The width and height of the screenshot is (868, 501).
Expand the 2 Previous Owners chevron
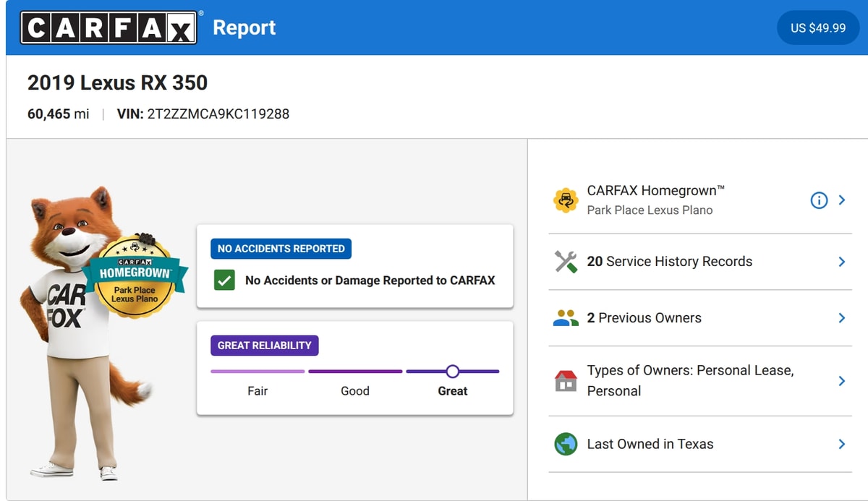[x=842, y=318]
